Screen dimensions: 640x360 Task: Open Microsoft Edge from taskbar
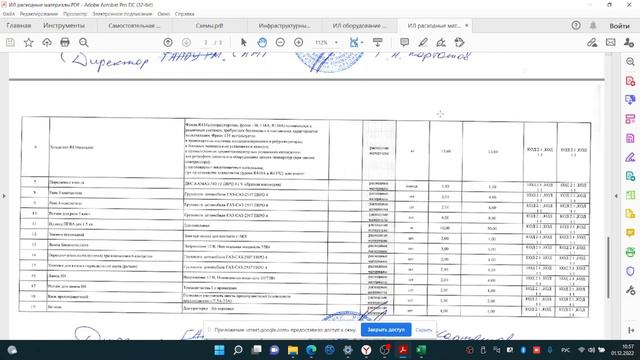(x=311, y=350)
